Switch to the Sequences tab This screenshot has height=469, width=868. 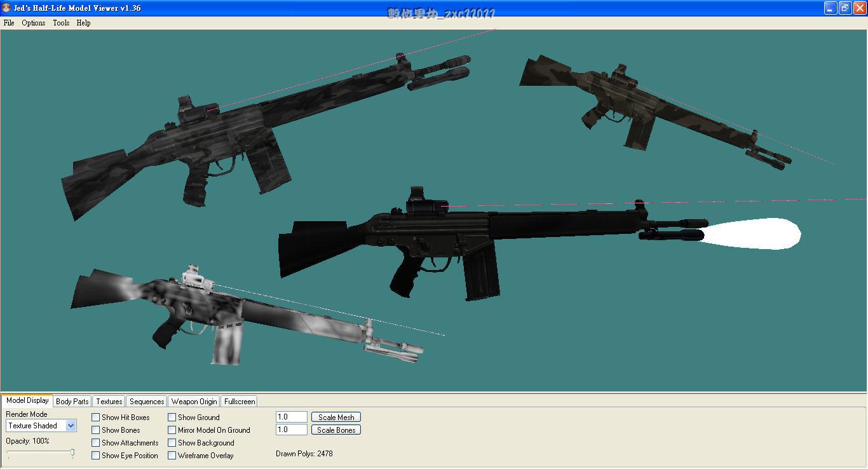tap(147, 401)
